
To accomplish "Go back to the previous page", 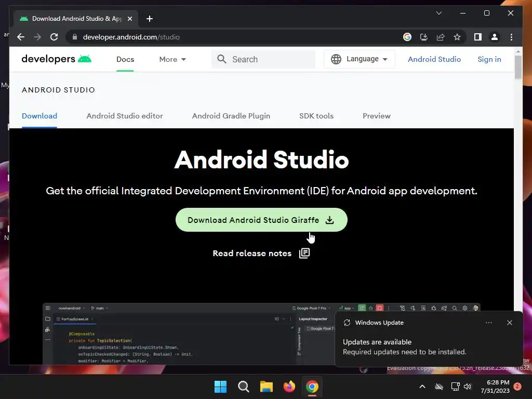I will pos(21,37).
